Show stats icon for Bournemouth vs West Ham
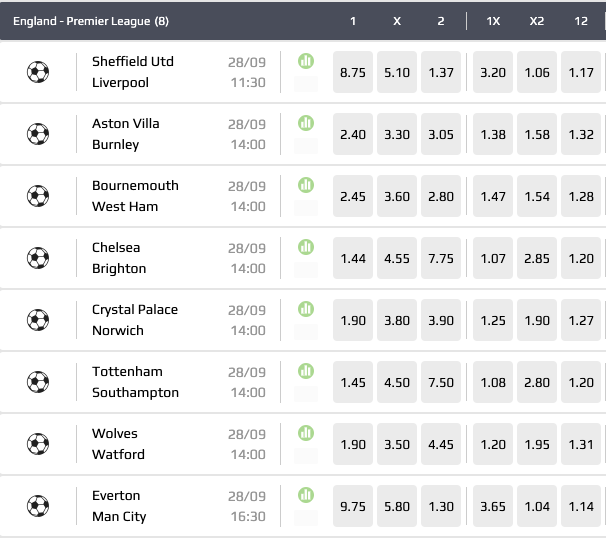This screenshot has width=606, height=538. pyautogui.click(x=306, y=185)
